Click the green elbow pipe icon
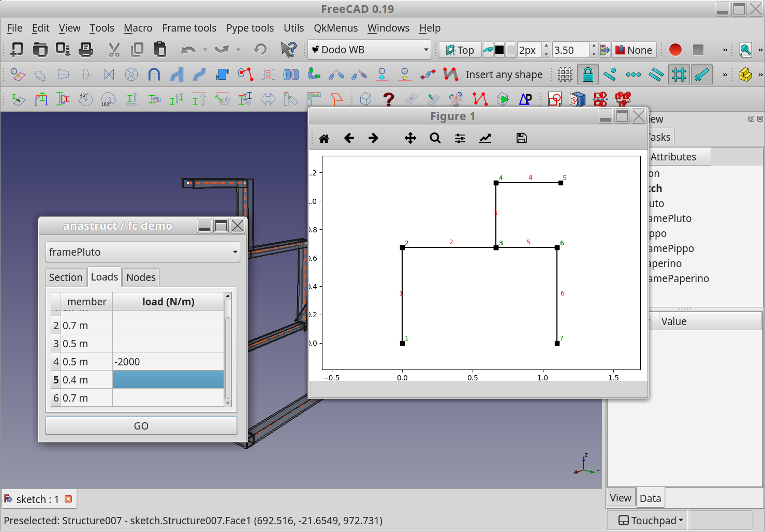This screenshot has width=765, height=532. pyautogui.click(x=314, y=75)
